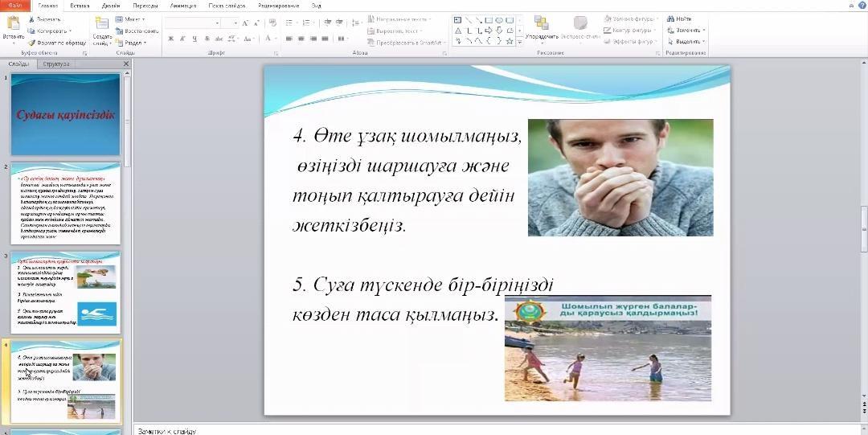Toggle underline (Ч) formatting

point(194,38)
